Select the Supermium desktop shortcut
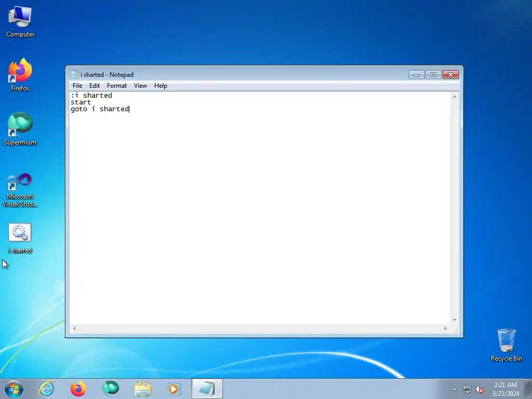The height and width of the screenshot is (399, 532). click(x=20, y=129)
